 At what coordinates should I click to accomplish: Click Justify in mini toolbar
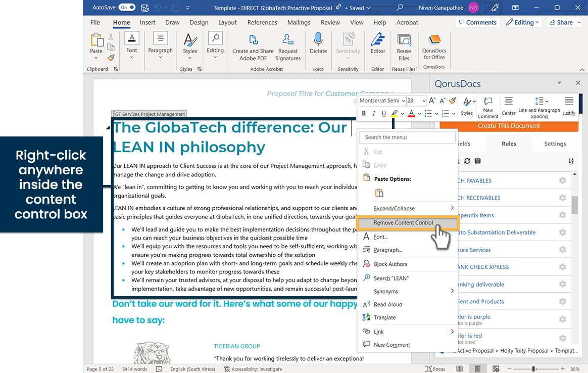click(569, 106)
